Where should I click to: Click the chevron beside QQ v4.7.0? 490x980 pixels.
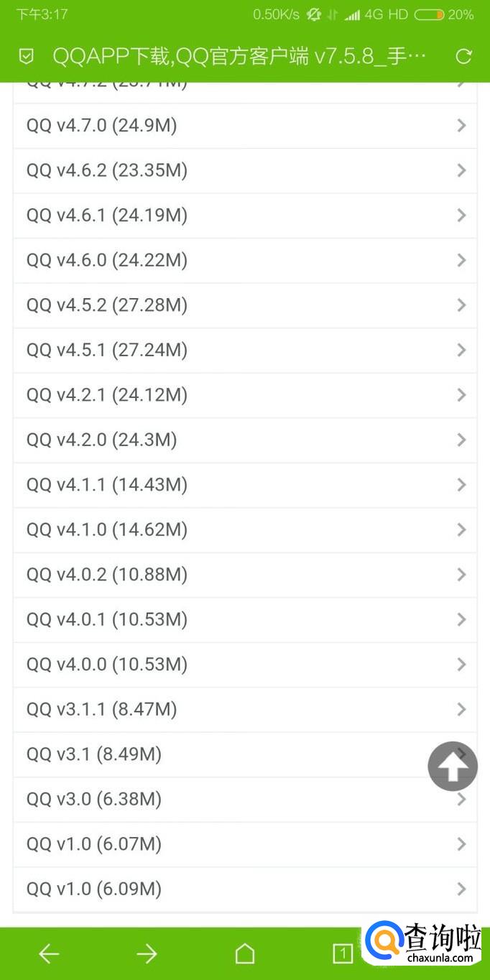462,126
